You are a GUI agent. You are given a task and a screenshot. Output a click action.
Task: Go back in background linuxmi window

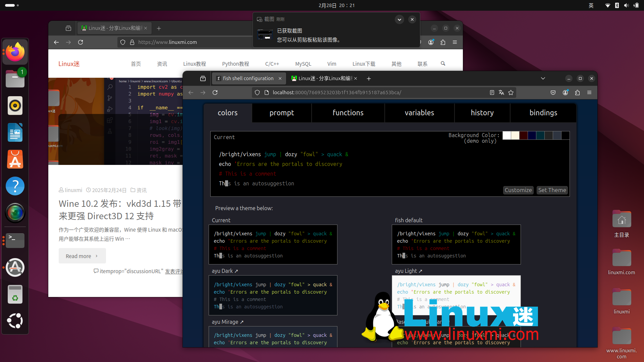(x=56, y=42)
